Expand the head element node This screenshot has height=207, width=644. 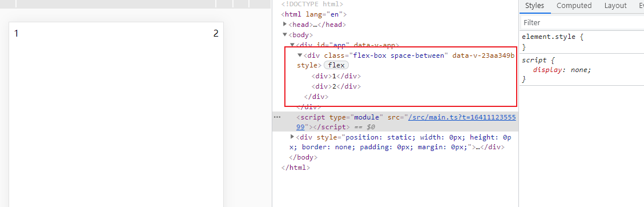pos(285,24)
